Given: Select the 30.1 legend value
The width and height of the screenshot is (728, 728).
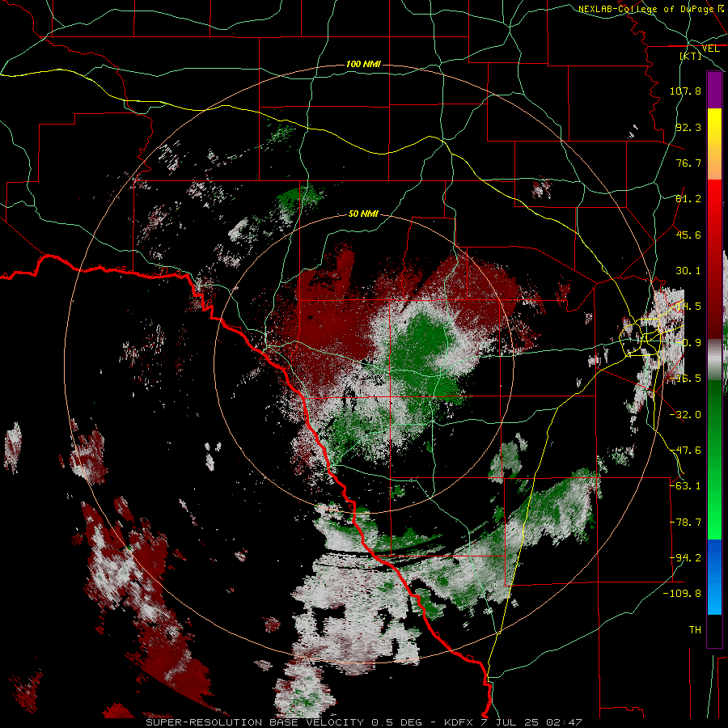Looking at the screenshot, I should click(x=688, y=271).
